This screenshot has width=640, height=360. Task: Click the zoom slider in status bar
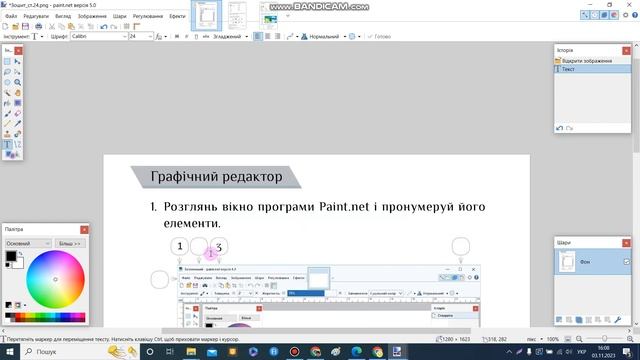click(604, 339)
